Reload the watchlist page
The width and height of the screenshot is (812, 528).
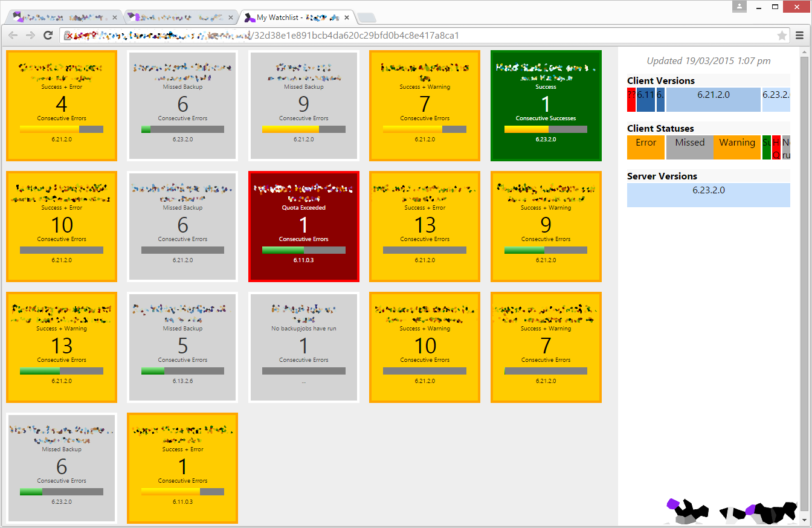coord(48,36)
